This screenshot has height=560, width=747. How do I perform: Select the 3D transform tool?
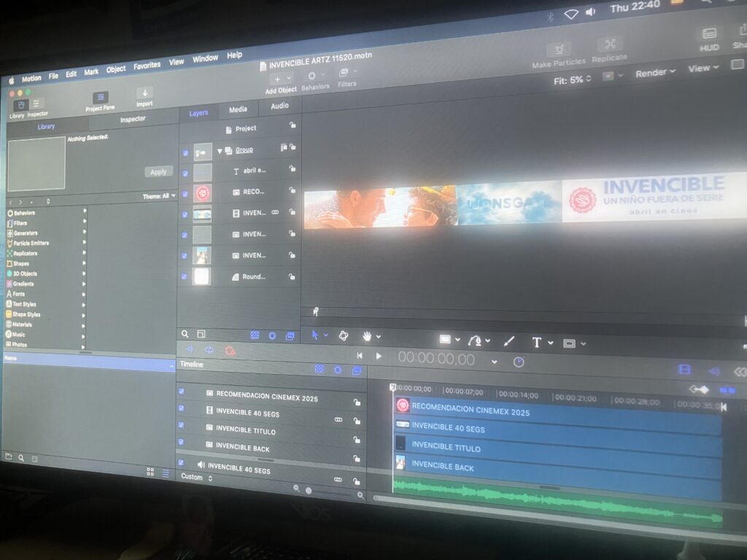click(x=344, y=335)
